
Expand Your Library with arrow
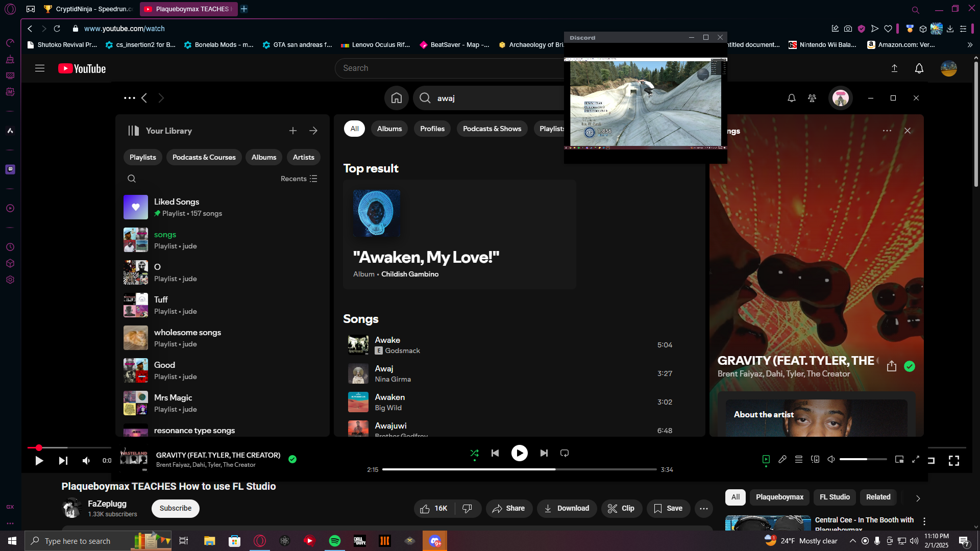pos(313,131)
